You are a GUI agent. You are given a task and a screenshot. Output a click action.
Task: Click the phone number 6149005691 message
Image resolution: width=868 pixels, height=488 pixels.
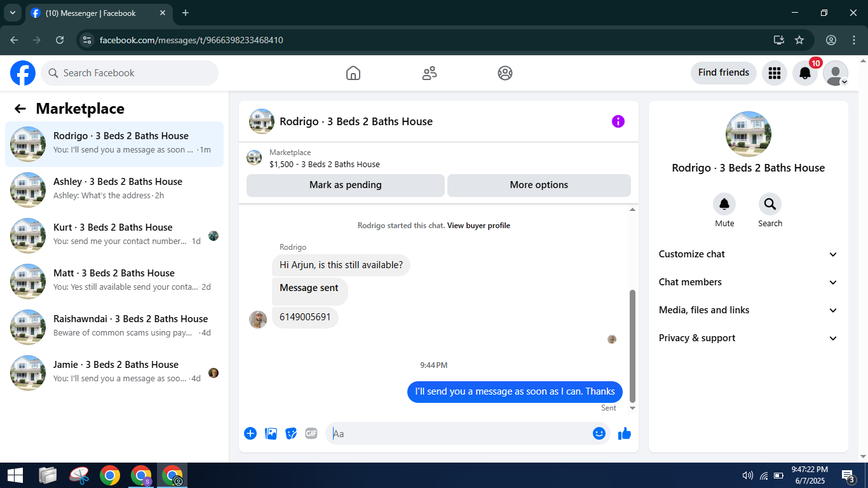[x=305, y=317]
